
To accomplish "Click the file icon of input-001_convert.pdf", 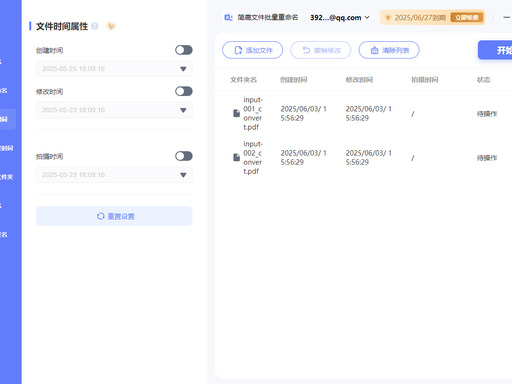I will click(236, 113).
